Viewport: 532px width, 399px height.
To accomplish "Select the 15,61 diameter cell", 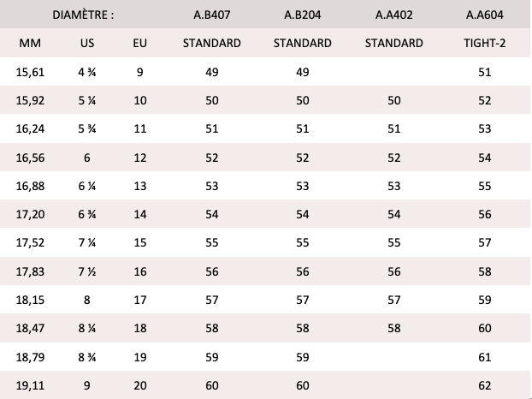I will pyautogui.click(x=30, y=73).
